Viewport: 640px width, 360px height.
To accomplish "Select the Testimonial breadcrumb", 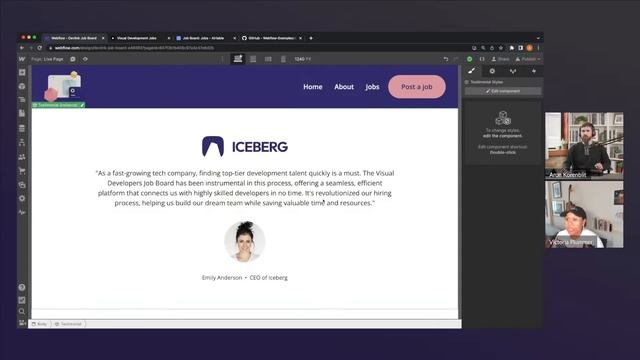I will 68,324.
